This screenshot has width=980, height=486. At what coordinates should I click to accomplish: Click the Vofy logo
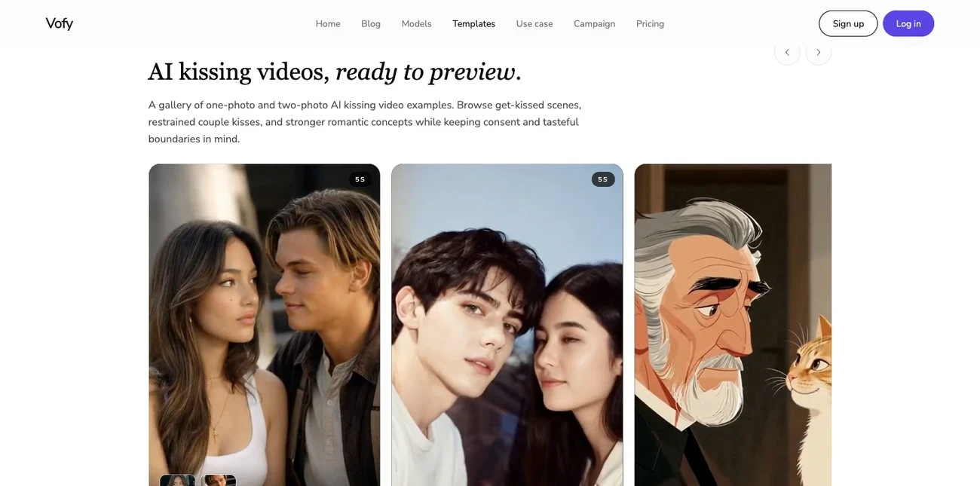pyautogui.click(x=59, y=23)
